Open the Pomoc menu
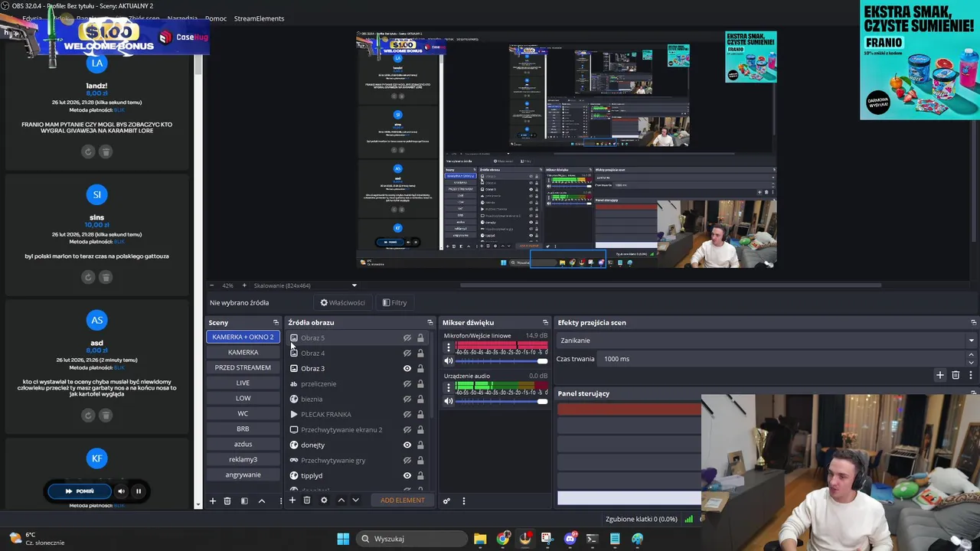This screenshot has width=980, height=551. tap(216, 18)
